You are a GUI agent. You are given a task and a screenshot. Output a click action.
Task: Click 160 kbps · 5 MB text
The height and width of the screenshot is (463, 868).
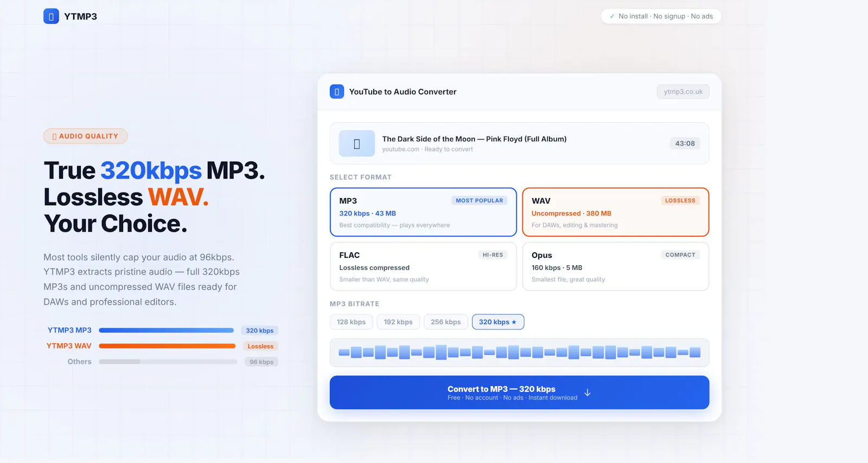(557, 268)
